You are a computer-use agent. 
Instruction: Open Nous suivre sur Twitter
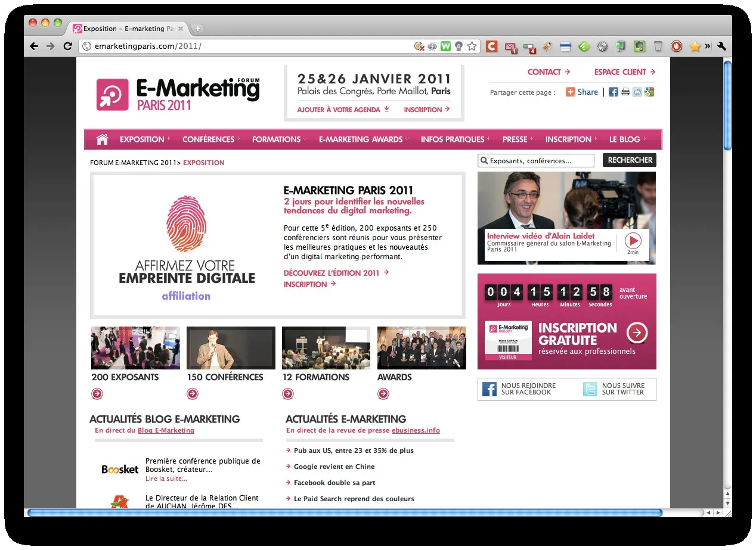pos(615,389)
